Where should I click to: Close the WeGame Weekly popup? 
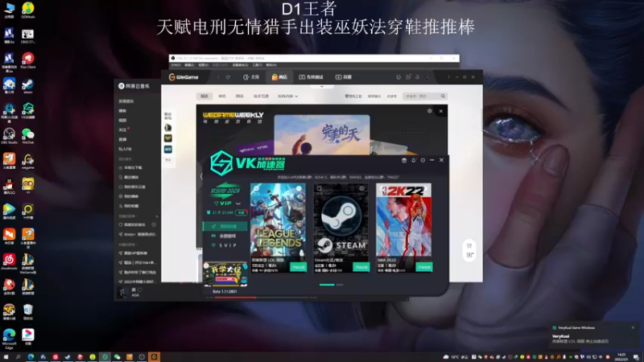[x=440, y=111]
